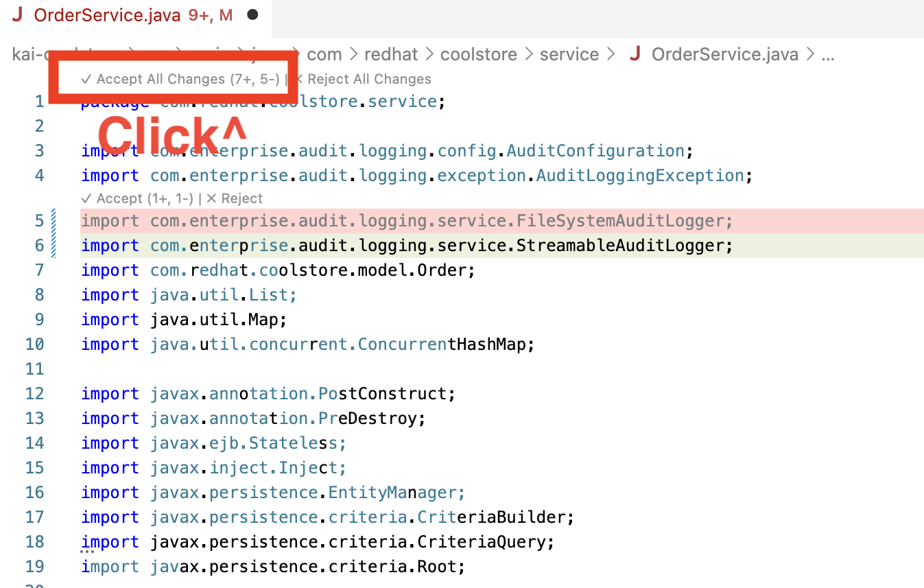Click the removed FileSystemAuditLogger import line
Screen dimensions: 924x588
point(407,221)
